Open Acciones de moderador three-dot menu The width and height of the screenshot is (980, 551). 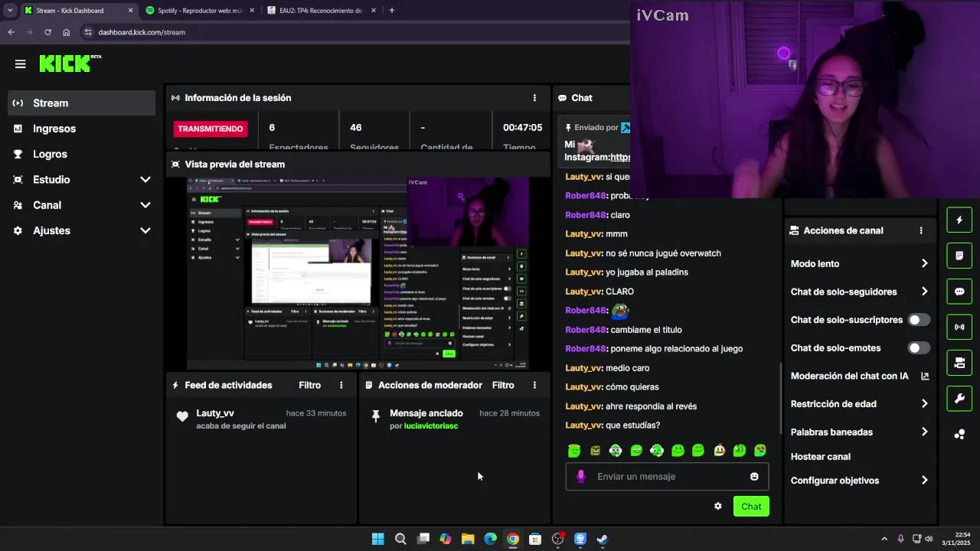(x=534, y=385)
